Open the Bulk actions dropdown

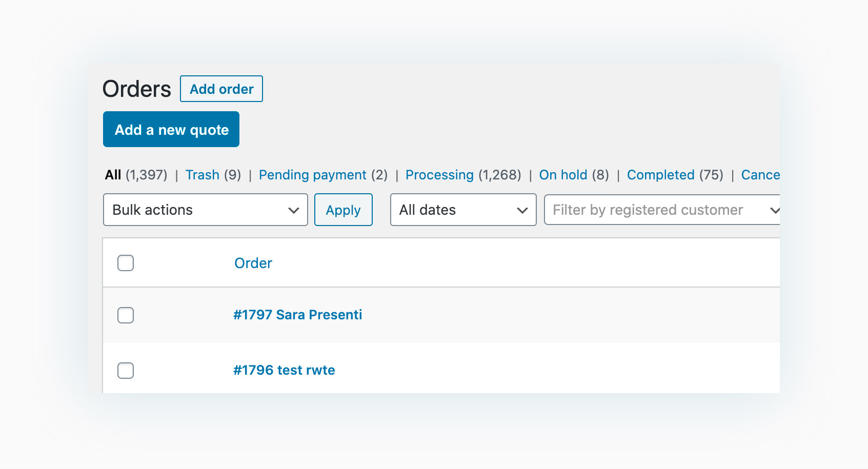[x=205, y=210]
